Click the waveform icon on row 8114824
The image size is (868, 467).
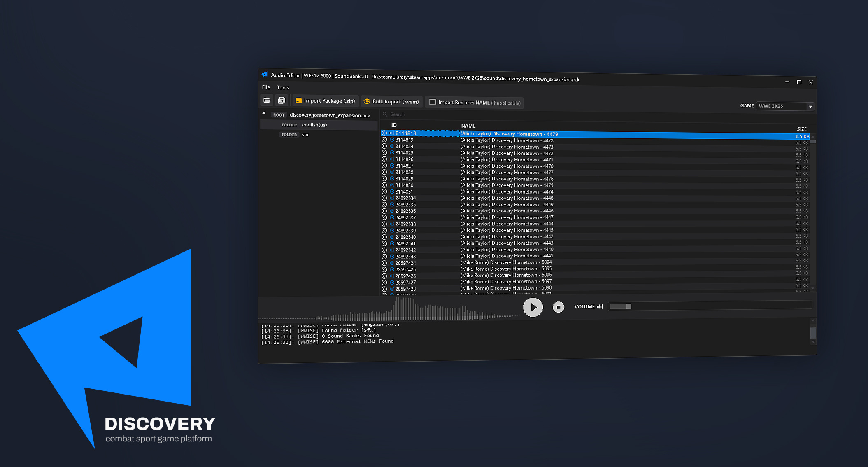pos(384,146)
